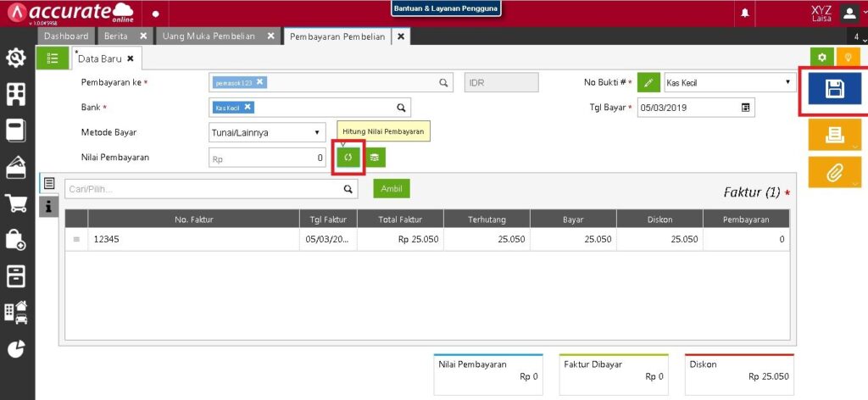Click the green Ambil button
The height and width of the screenshot is (400, 868).
point(392,189)
